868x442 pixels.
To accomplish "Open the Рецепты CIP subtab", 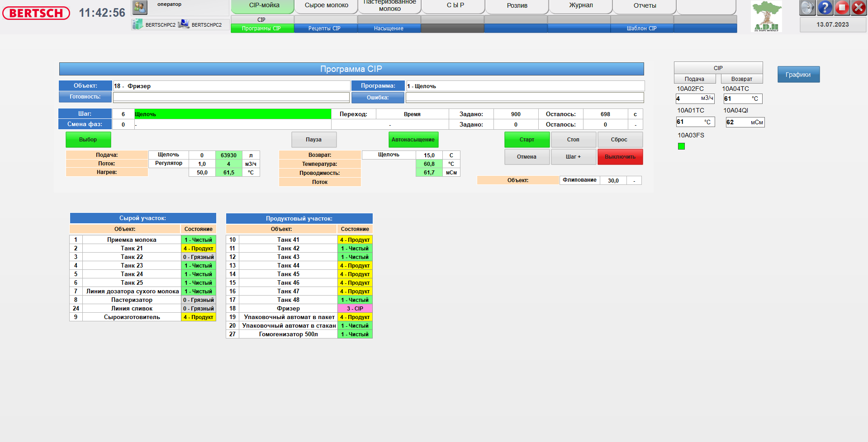I will point(324,28).
